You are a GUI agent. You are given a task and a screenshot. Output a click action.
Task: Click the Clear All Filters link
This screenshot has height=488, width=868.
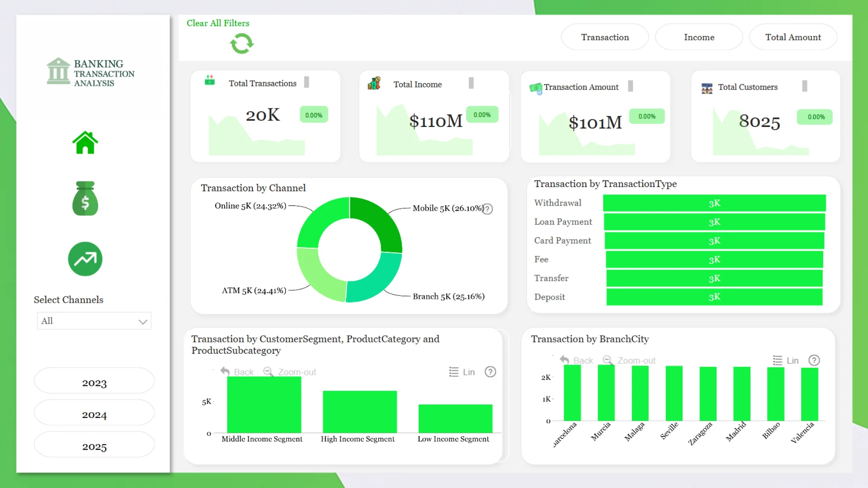click(x=218, y=23)
